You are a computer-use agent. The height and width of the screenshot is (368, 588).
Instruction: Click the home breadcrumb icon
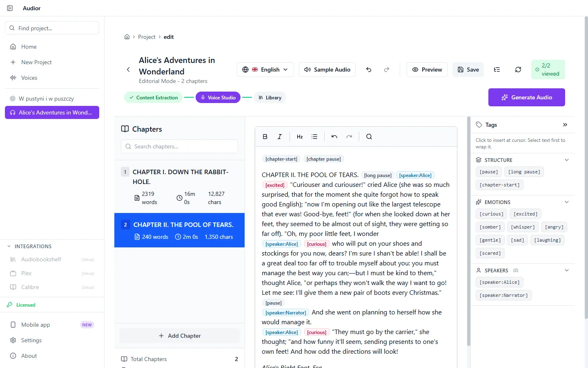[127, 37]
